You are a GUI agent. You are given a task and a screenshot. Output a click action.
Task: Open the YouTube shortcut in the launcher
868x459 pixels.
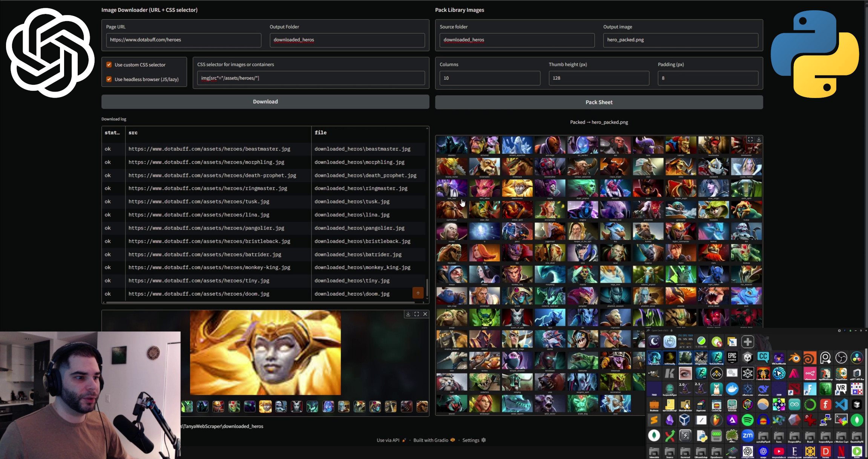[779, 451]
